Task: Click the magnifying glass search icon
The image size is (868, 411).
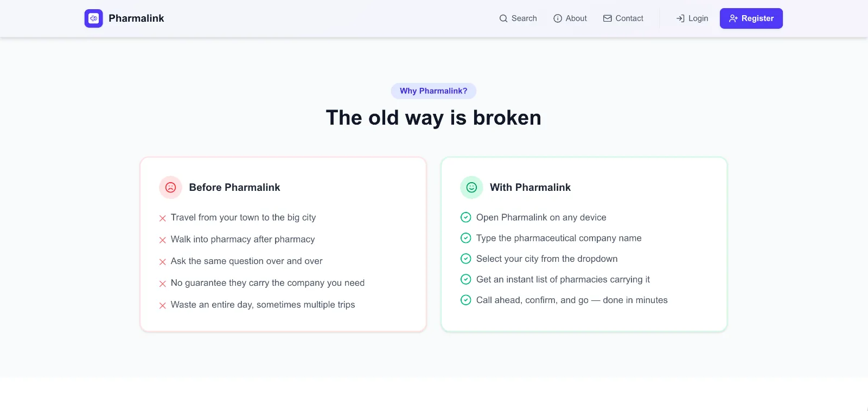Action: 503,18
